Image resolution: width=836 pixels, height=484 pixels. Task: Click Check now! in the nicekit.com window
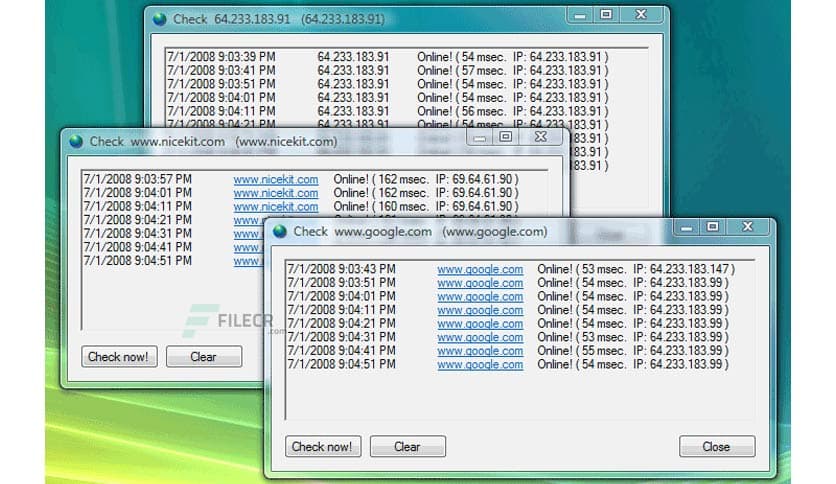point(119,357)
